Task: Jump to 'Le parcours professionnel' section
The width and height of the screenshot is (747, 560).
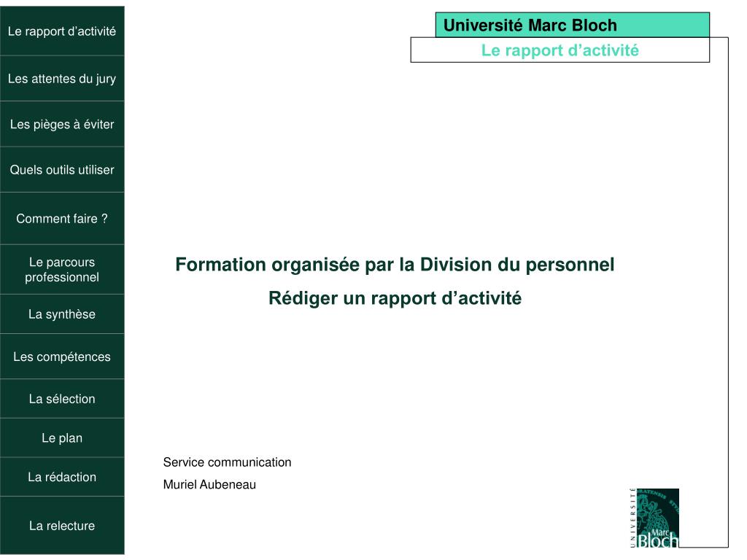Action: [x=62, y=270]
